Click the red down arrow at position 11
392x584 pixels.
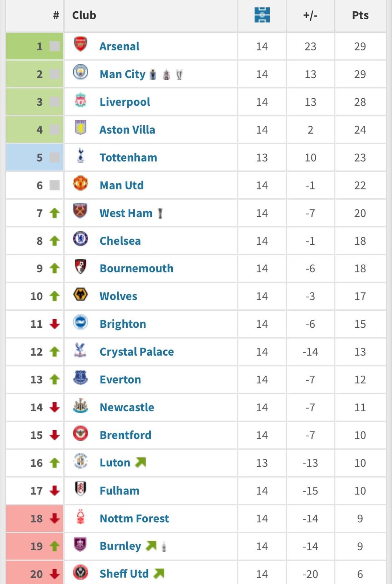click(54, 324)
